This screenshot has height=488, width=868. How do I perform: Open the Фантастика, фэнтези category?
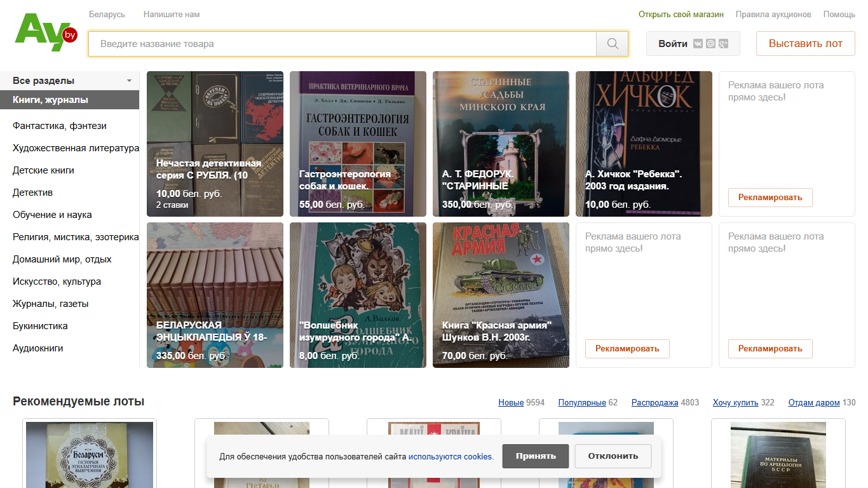[60, 126]
